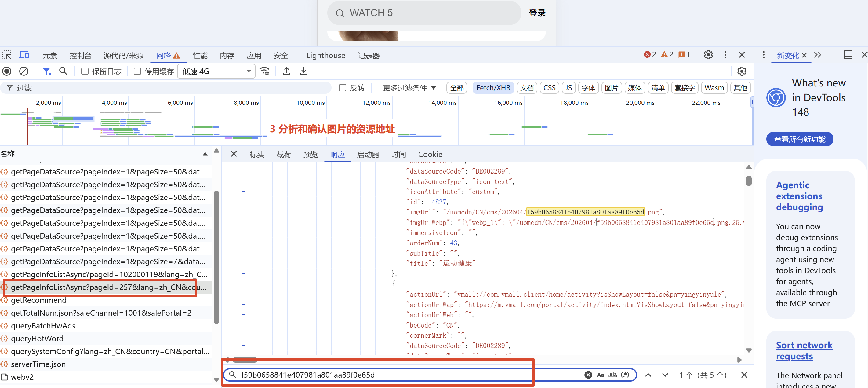The width and height of the screenshot is (868, 388).
Task: Open the drawer three-dot menu
Action: click(764, 55)
